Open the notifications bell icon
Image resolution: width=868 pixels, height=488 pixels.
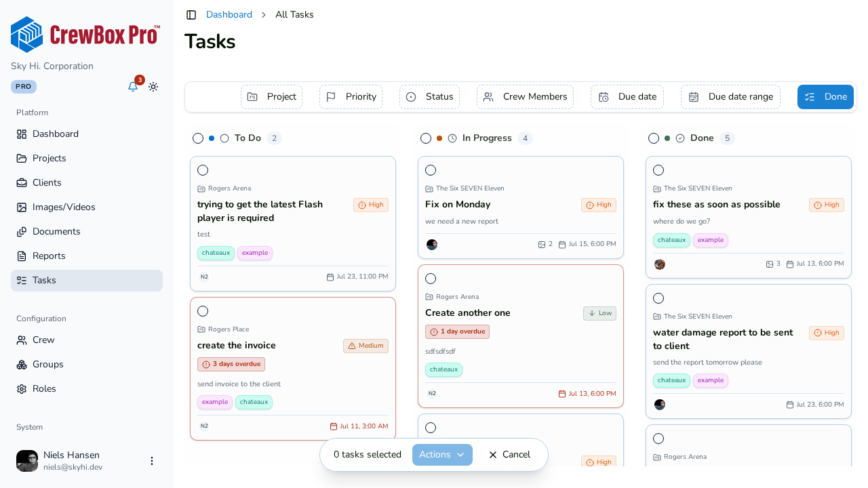pos(133,87)
